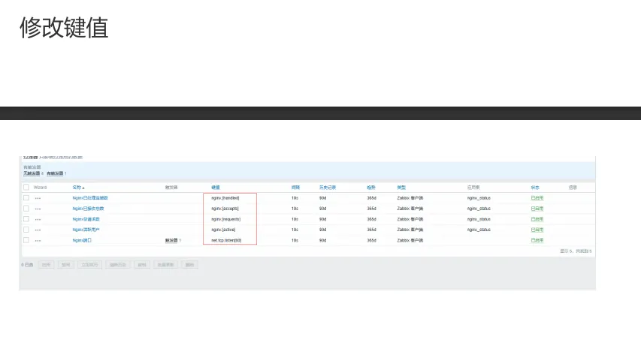This screenshot has width=641, height=364.
Task: Toggle 已启用 status of nginx.[handled] item
Action: click(x=537, y=198)
